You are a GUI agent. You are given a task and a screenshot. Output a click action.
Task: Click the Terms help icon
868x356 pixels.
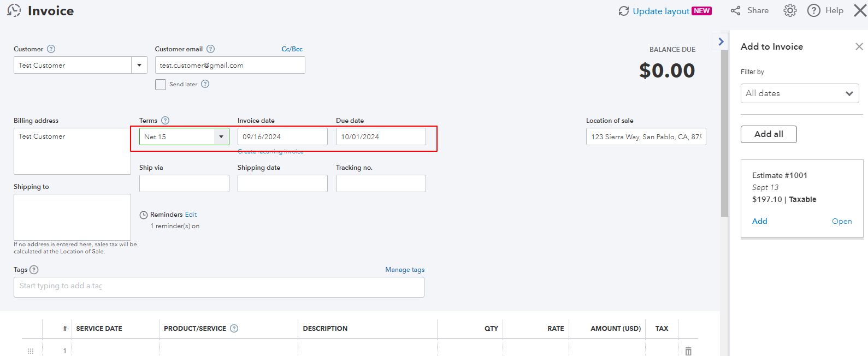coord(166,121)
